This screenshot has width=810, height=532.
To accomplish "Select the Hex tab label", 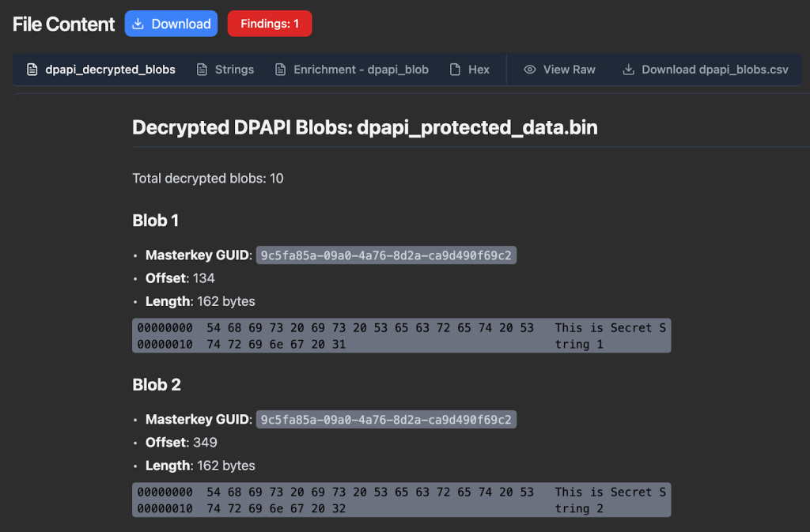I will (x=479, y=70).
